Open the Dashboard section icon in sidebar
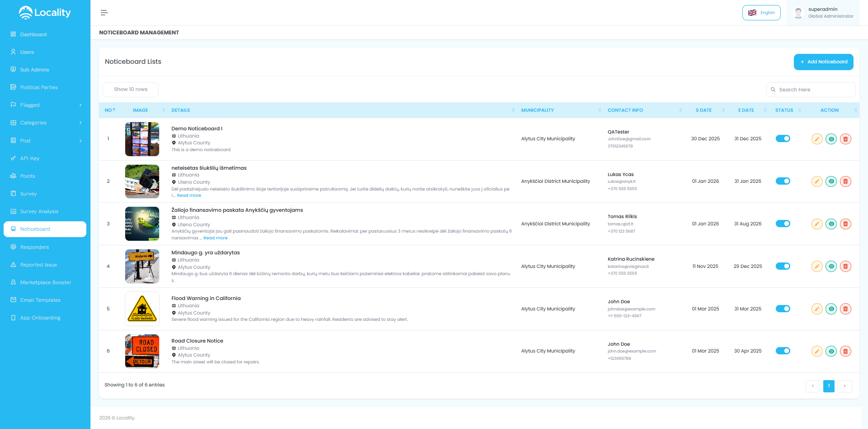The width and height of the screenshot is (868, 429). click(x=13, y=34)
